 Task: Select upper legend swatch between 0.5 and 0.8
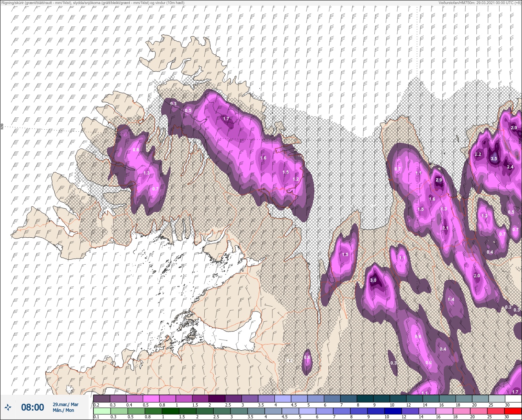(x=151, y=398)
